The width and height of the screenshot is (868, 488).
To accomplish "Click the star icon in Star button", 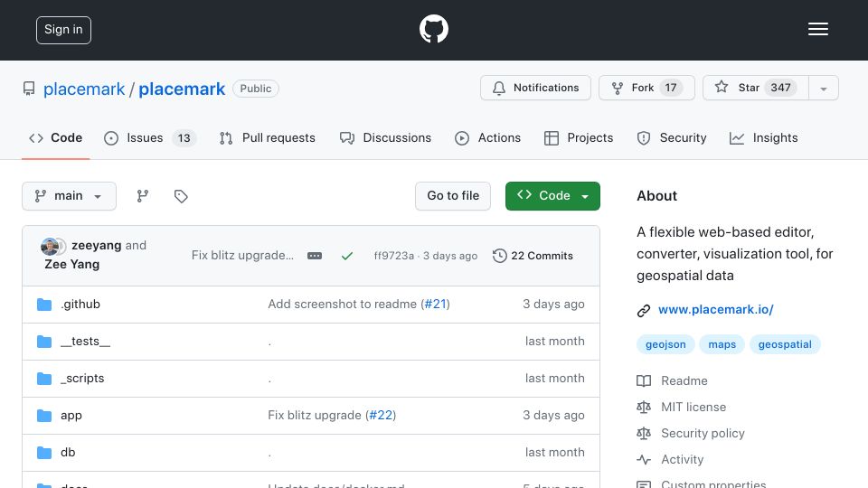I will 722,87.
